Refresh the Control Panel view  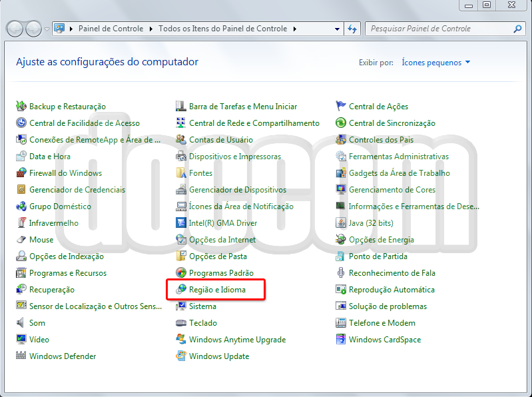pyautogui.click(x=352, y=29)
